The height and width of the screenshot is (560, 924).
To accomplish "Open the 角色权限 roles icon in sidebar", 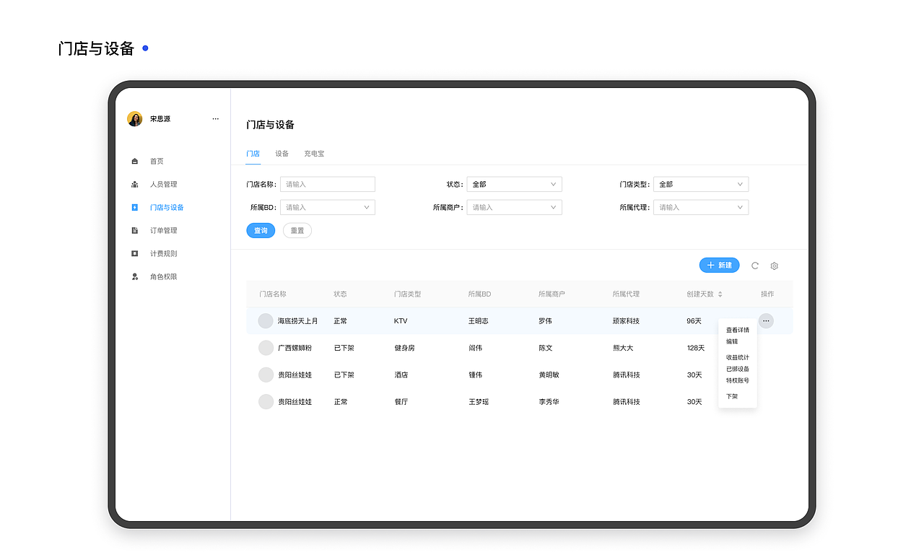I will point(134,276).
